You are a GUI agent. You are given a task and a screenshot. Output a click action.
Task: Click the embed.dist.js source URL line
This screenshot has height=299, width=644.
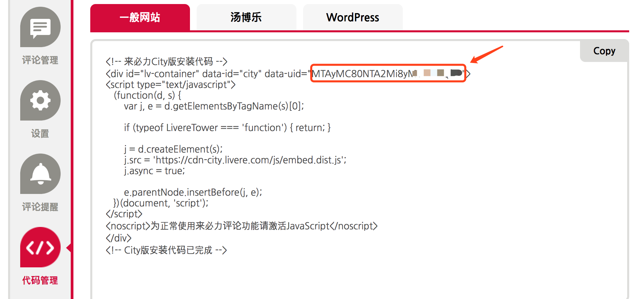235,160
